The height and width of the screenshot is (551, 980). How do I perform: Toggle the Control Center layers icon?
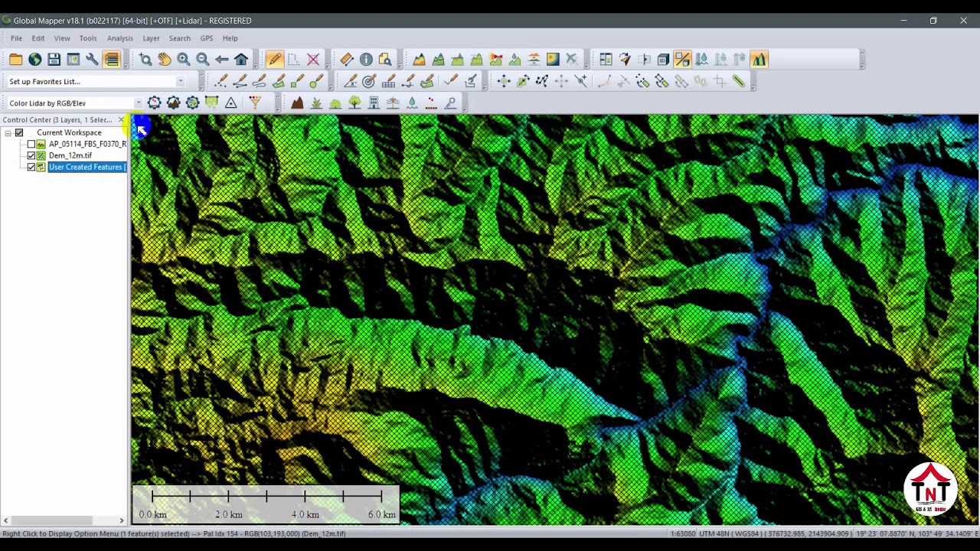click(112, 60)
